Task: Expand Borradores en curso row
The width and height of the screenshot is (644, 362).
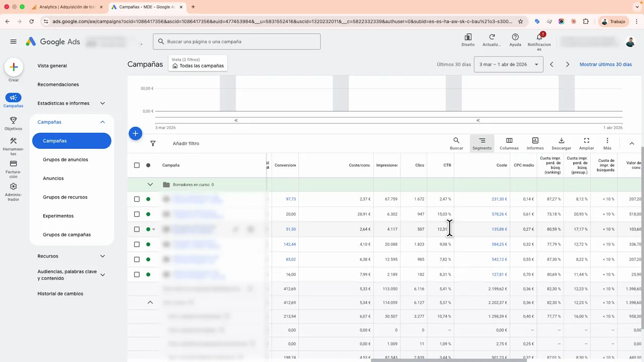Action: point(150,185)
